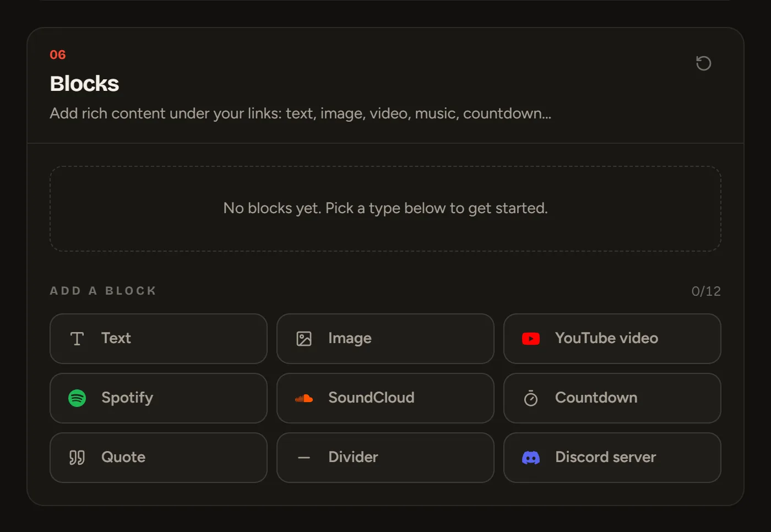Add an Image block
Screen dimensions: 771x532
(x=385, y=339)
